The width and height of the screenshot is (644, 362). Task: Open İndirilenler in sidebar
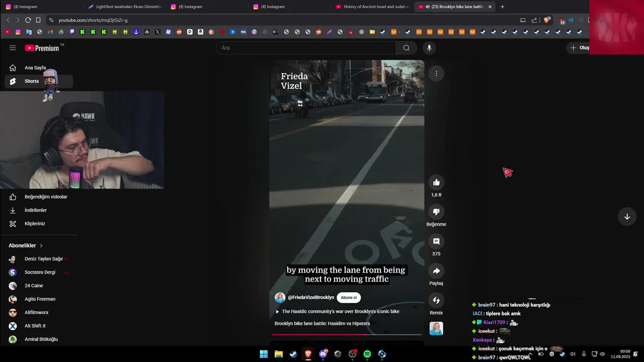pyautogui.click(x=39, y=210)
